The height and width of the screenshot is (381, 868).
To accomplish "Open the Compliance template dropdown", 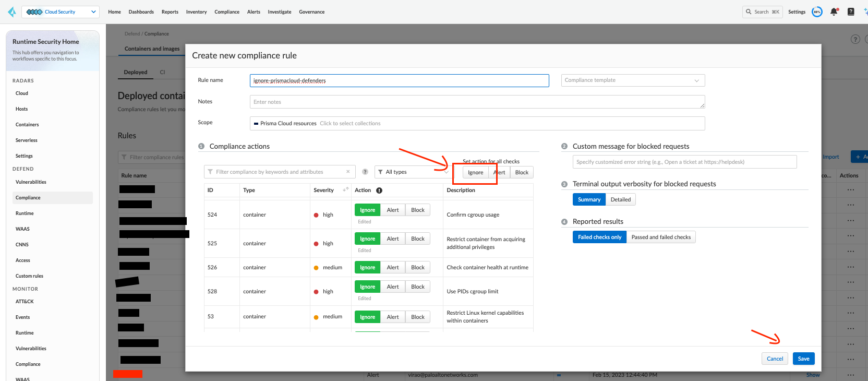I will click(x=632, y=80).
